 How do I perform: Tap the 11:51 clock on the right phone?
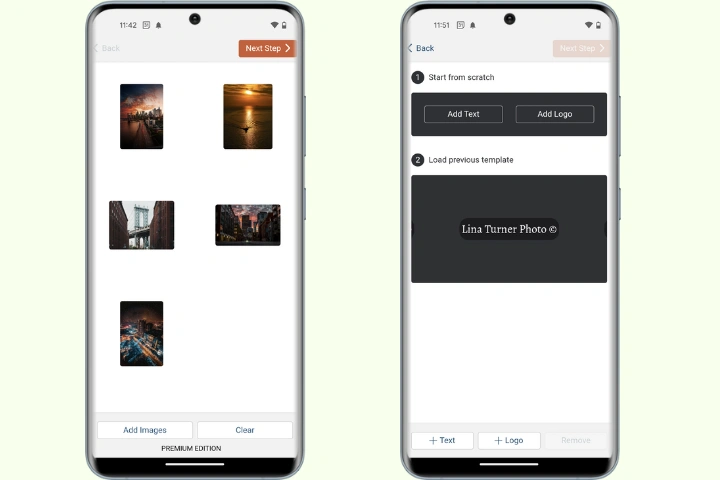[x=442, y=25]
